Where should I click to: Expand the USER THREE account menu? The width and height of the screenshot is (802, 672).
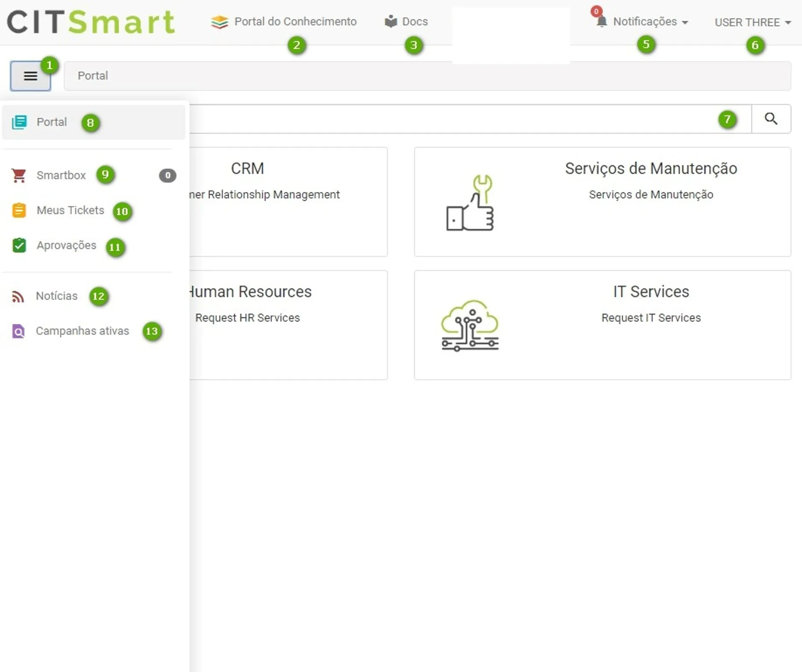752,22
